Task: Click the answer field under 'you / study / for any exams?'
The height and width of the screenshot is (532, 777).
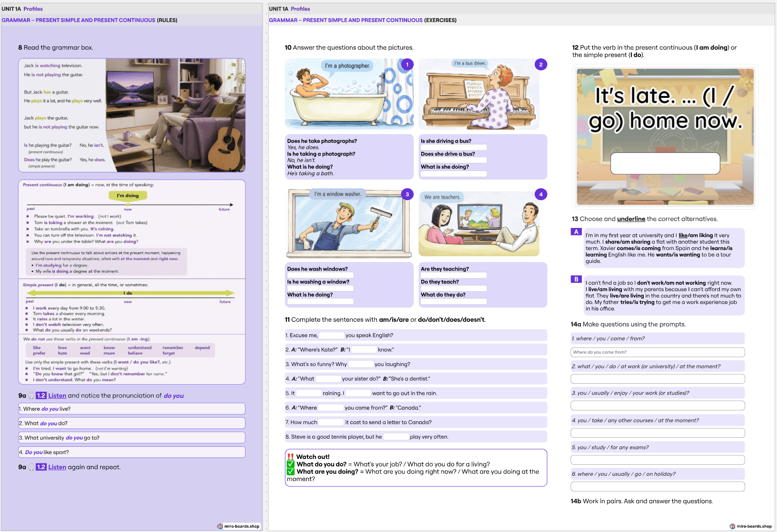Action: pos(657,460)
